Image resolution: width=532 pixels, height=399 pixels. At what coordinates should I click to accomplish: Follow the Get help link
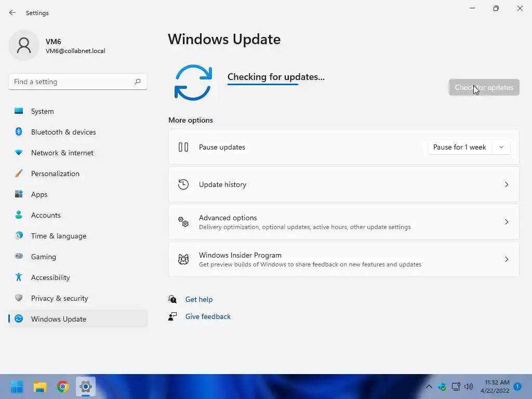pyautogui.click(x=199, y=299)
